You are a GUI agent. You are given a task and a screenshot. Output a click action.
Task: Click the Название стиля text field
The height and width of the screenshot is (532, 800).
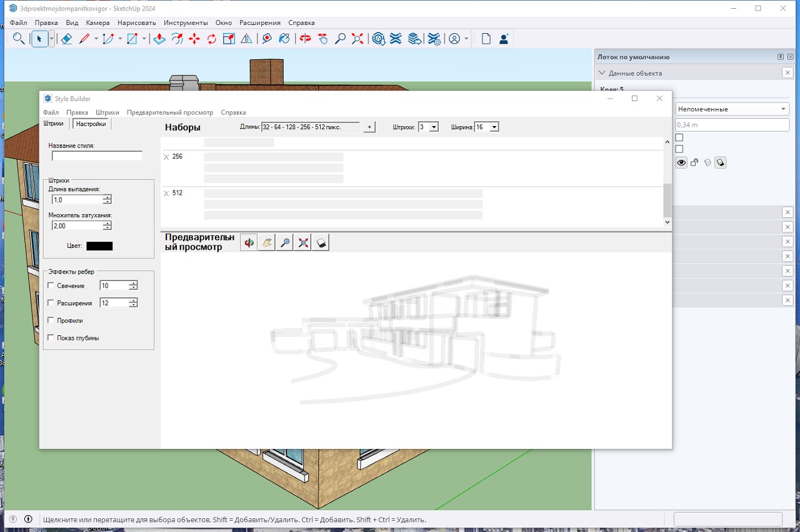click(97, 156)
